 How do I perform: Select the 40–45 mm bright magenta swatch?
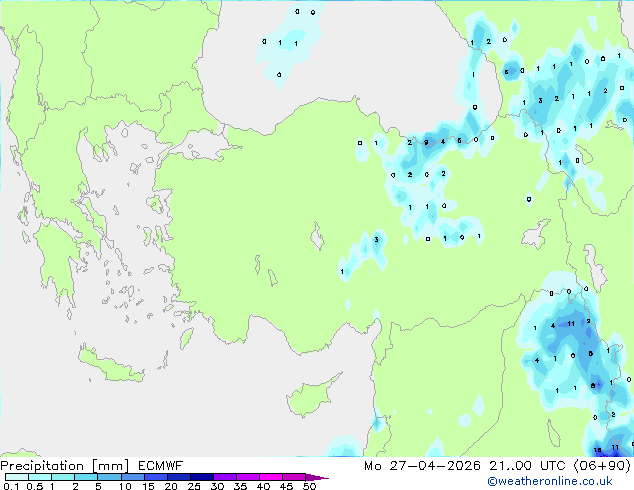point(271,477)
